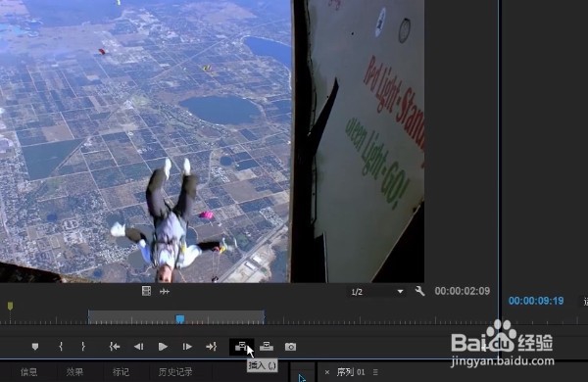Add a marker in the source monitor
Viewport: 588px width, 382px height.
coord(35,347)
